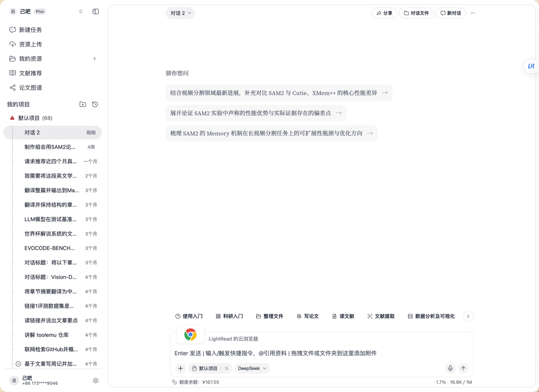Click the microphone voice input icon

tap(450, 368)
